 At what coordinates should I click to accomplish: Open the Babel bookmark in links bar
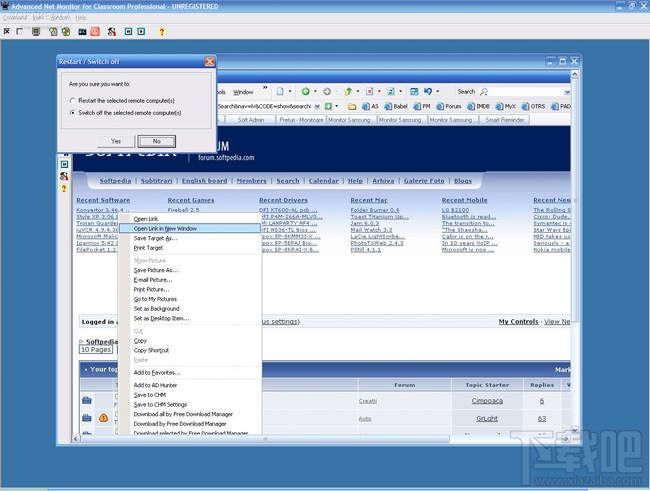click(x=396, y=107)
